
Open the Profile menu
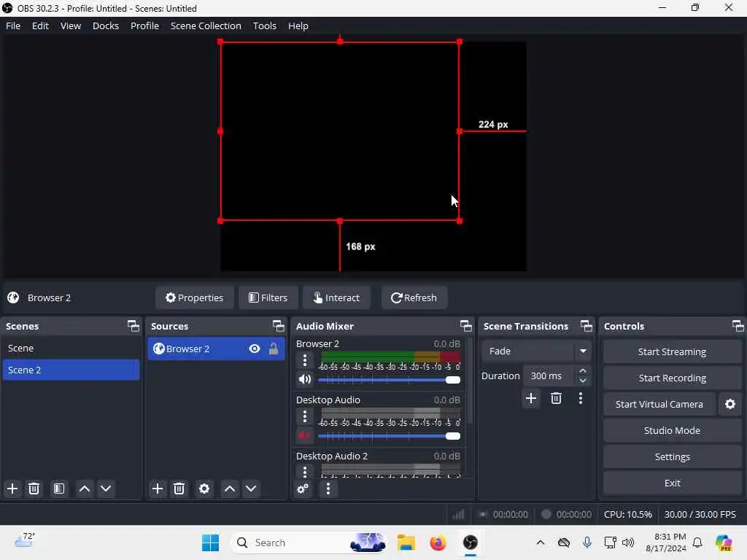145,26
